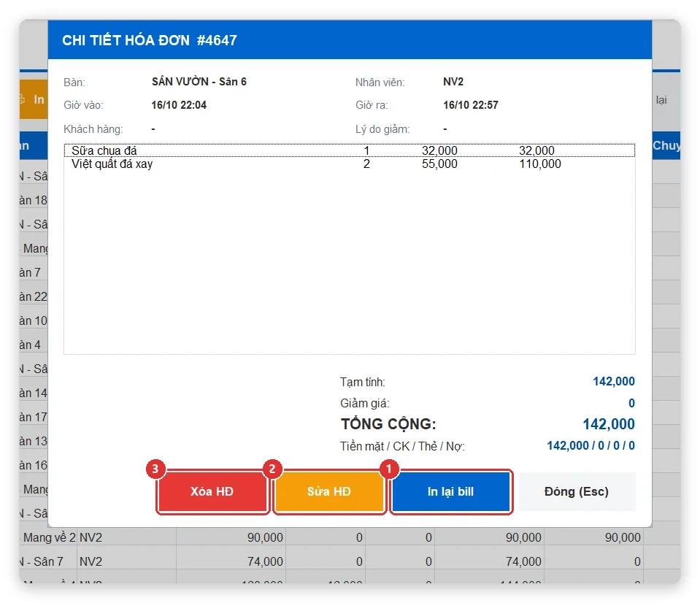Click the employee value NV2 in dialog
Image resolution: width=700 pixels, height=603 pixels.
[x=453, y=82]
